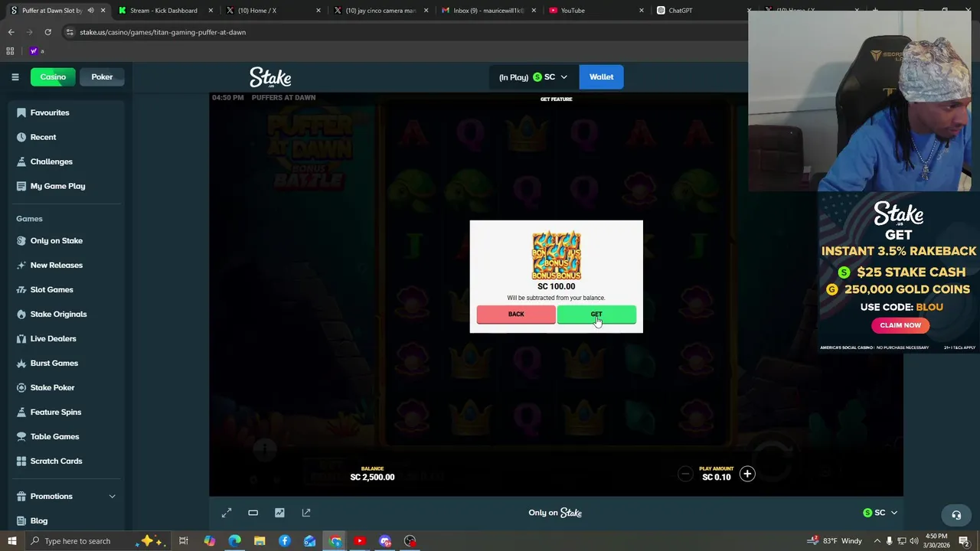Open Task View on the taskbar

(x=184, y=541)
